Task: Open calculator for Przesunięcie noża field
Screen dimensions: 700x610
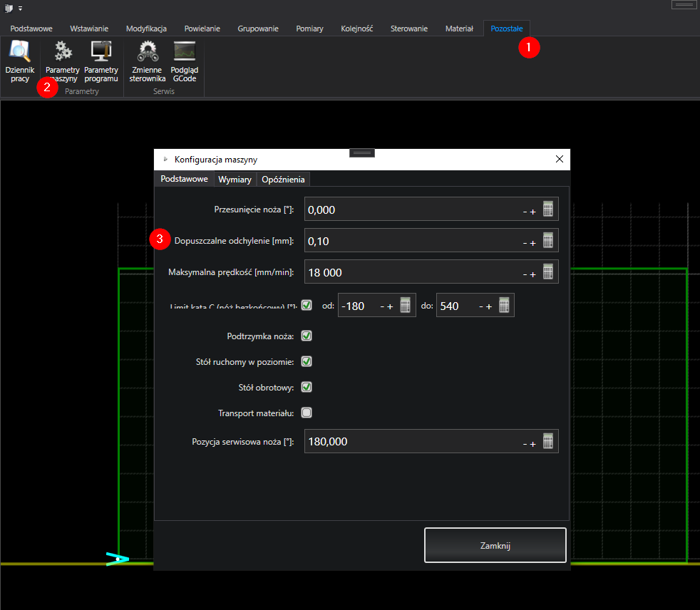Action: (x=547, y=210)
